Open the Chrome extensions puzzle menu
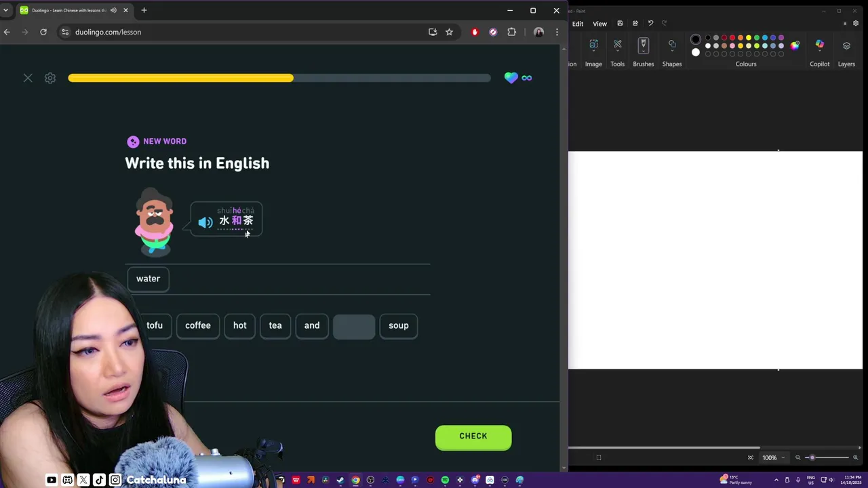The height and width of the screenshot is (488, 868). pos(512,32)
